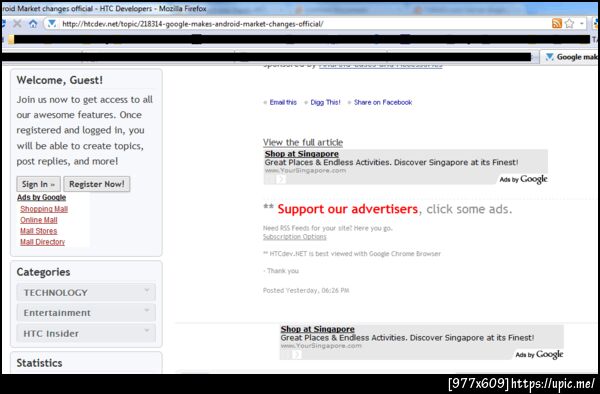Click the Support our advertisers text
Screen dimensions: 600x394
pyautogui.click(x=347, y=209)
